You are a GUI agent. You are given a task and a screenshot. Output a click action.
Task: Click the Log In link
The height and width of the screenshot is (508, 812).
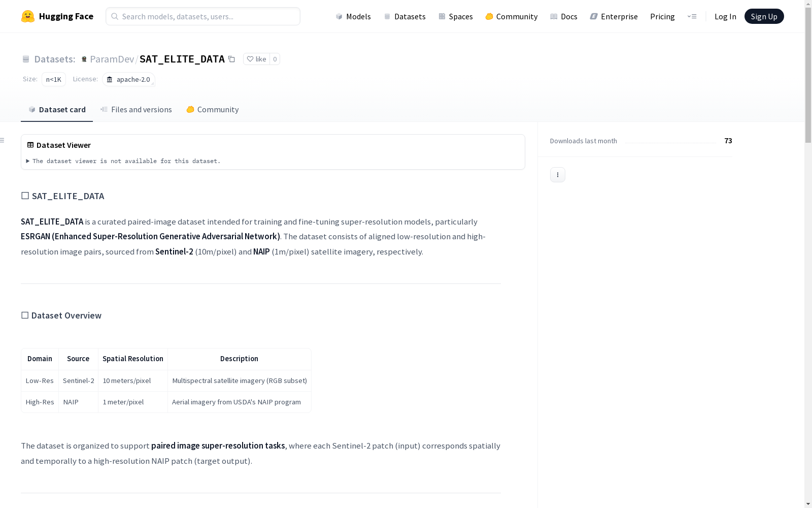pyautogui.click(x=725, y=16)
